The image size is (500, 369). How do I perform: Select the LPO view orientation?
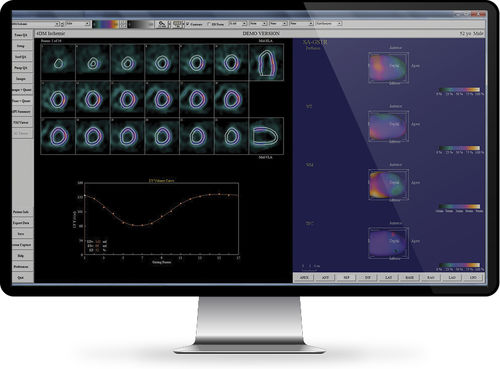click(473, 277)
